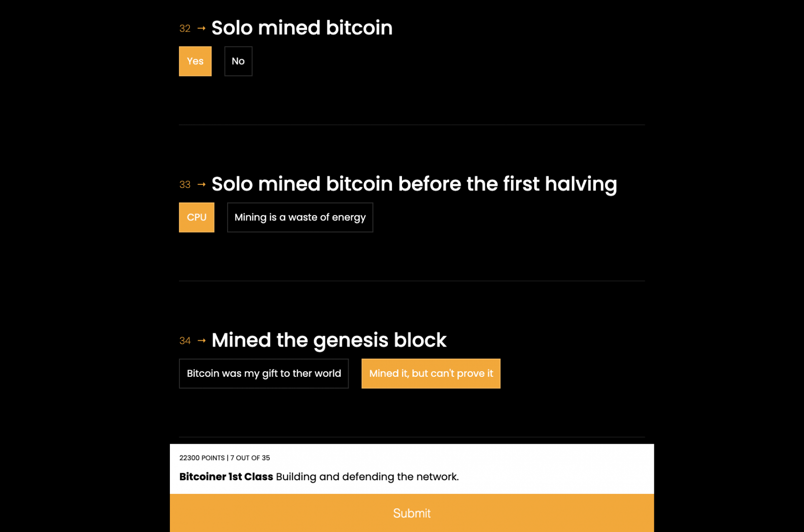
Task: Click the 22300 POINTS score counter
Action: tap(202, 458)
